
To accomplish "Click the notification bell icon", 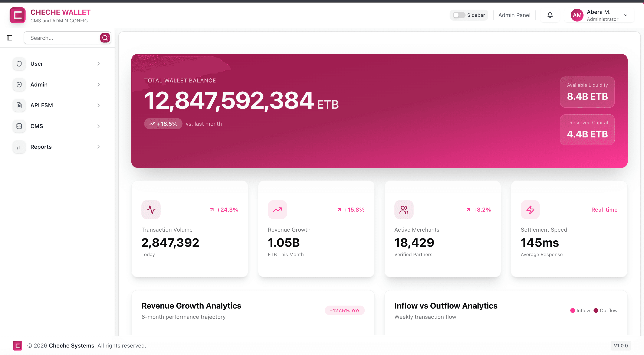I will 550,15.
